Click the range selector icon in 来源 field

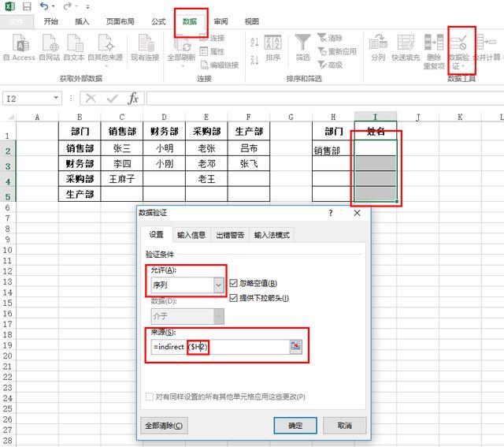click(x=296, y=347)
